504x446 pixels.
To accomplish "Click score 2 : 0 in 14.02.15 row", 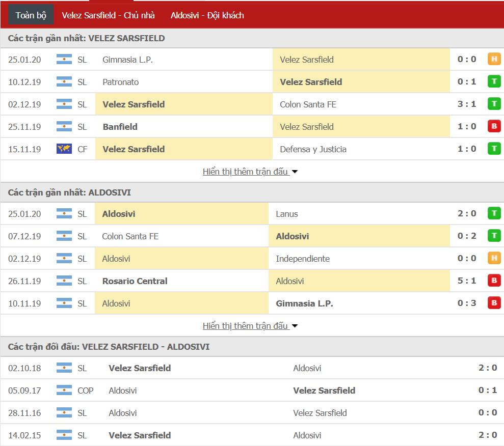I will tap(488, 435).
